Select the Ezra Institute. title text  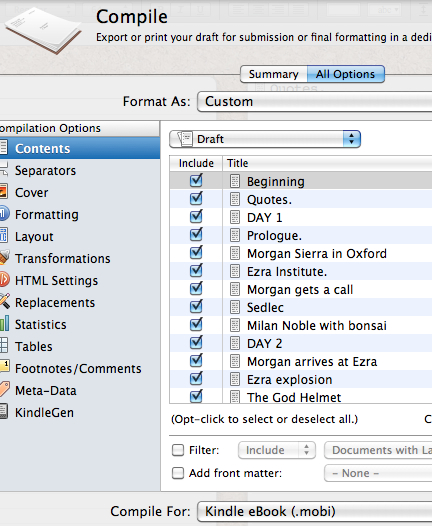coord(287,271)
